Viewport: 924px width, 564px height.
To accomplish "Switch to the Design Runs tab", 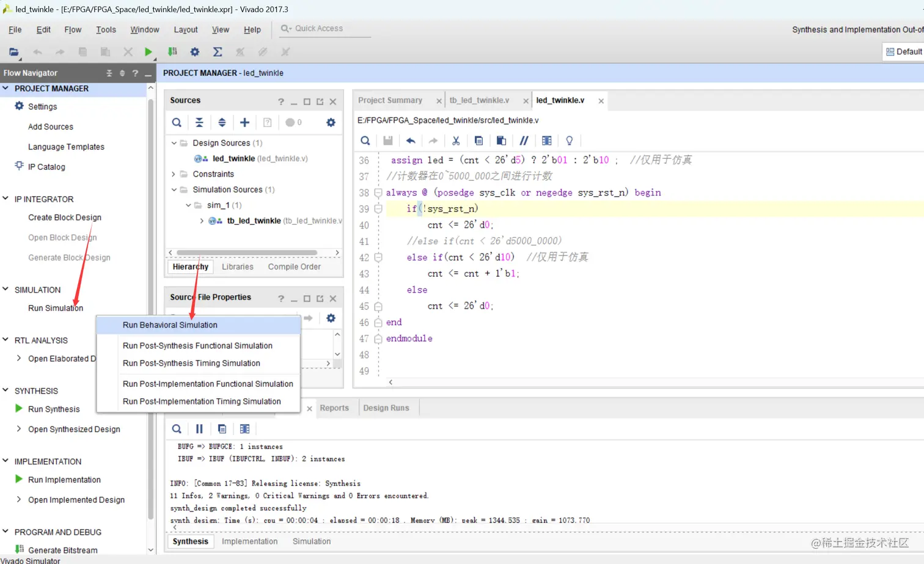I will point(386,408).
